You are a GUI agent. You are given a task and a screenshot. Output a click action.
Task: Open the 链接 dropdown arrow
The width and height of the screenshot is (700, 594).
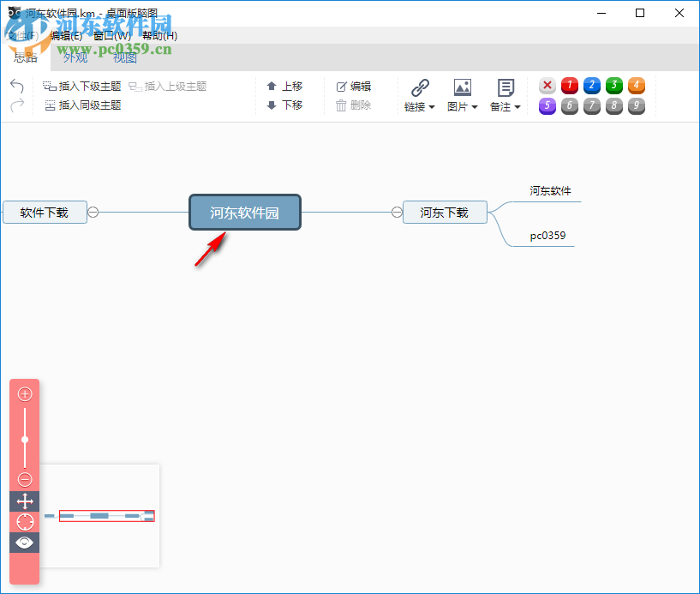coord(432,107)
